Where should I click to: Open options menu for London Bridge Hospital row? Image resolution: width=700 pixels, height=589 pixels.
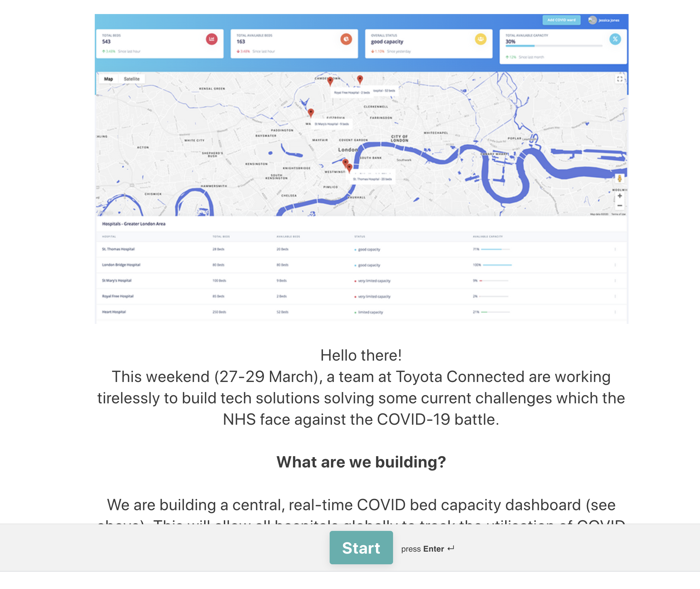click(x=615, y=265)
